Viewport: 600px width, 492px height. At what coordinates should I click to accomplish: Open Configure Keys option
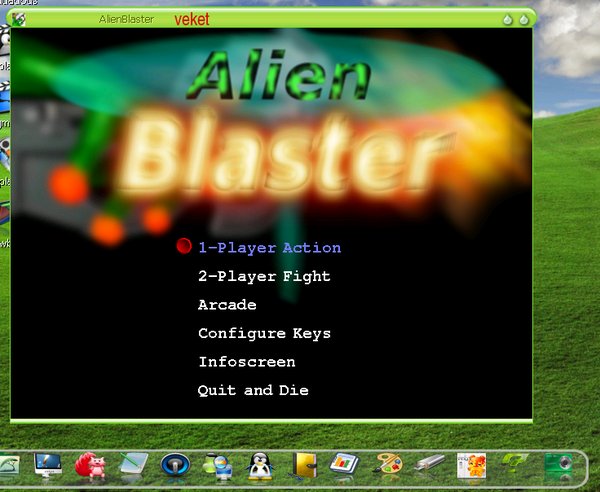pyautogui.click(x=264, y=333)
